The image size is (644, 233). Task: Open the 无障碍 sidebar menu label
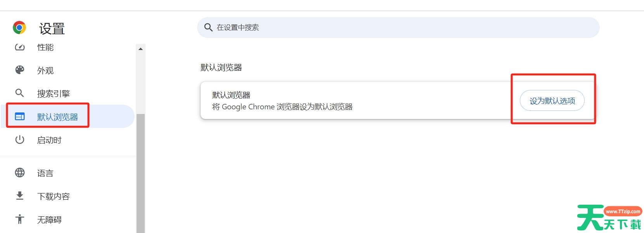click(x=49, y=220)
